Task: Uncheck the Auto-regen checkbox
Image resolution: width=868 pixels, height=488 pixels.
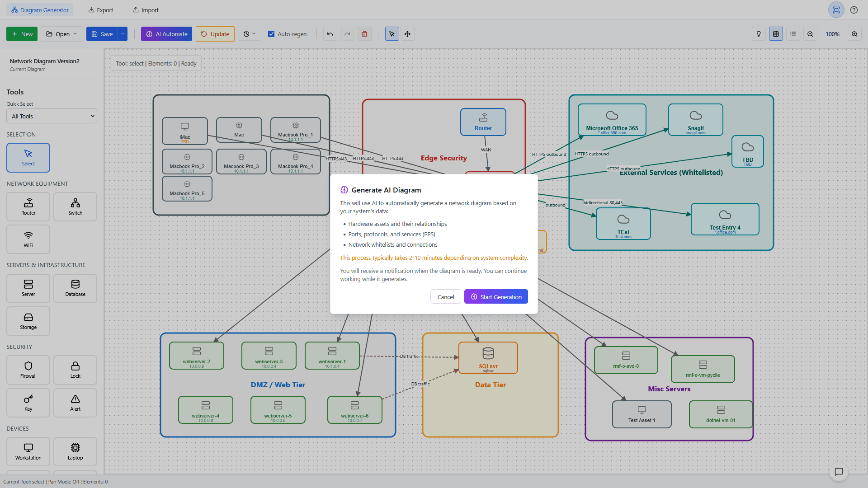Action: [272, 33]
